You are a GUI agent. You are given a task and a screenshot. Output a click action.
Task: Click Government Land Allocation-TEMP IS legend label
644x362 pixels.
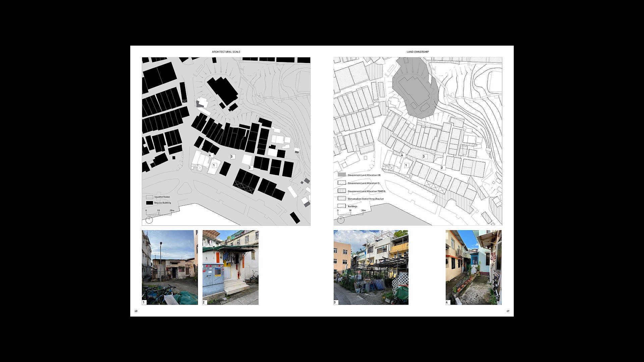(367, 191)
